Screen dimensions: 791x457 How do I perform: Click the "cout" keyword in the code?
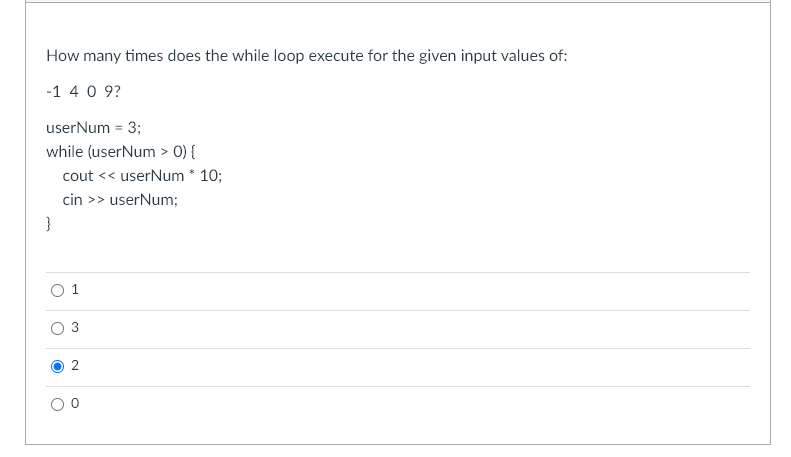[x=77, y=176]
